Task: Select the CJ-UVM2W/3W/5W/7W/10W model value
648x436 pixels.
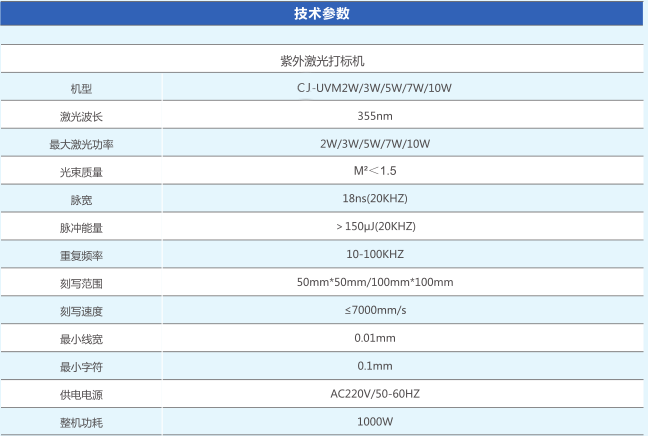Action: pyautogui.click(x=375, y=88)
